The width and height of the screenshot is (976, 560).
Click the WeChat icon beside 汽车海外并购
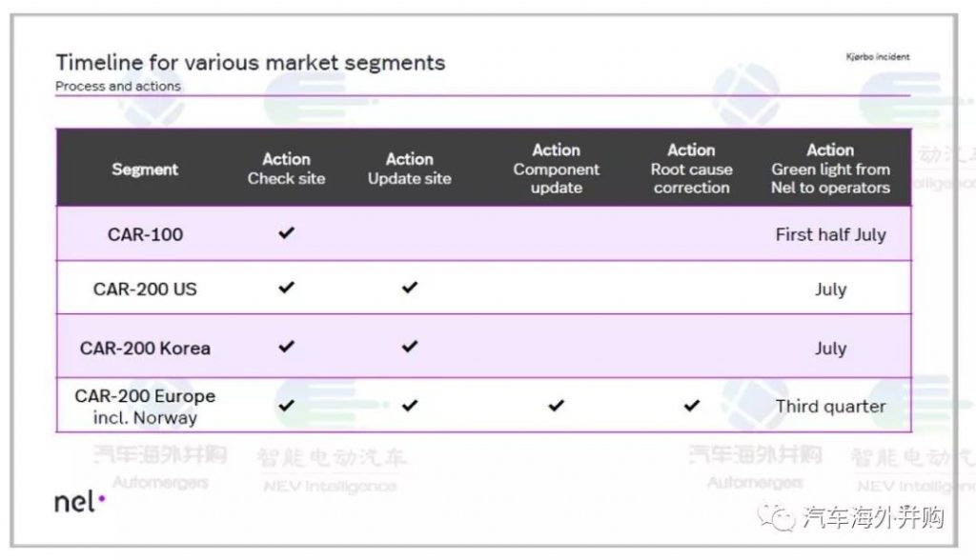pos(783,518)
